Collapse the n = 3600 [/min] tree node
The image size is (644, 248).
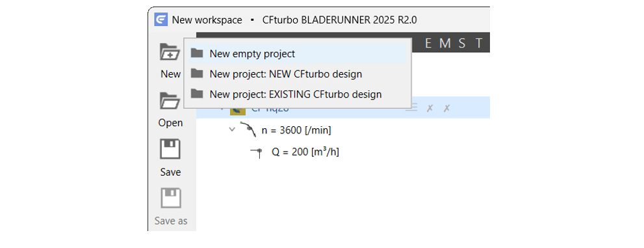(232, 130)
